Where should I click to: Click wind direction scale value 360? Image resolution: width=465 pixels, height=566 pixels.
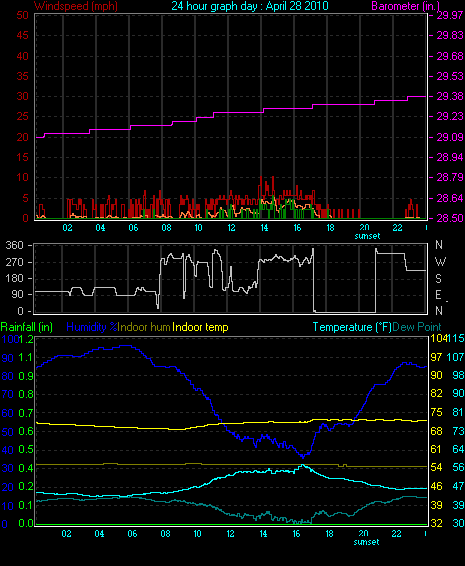pos(14,245)
